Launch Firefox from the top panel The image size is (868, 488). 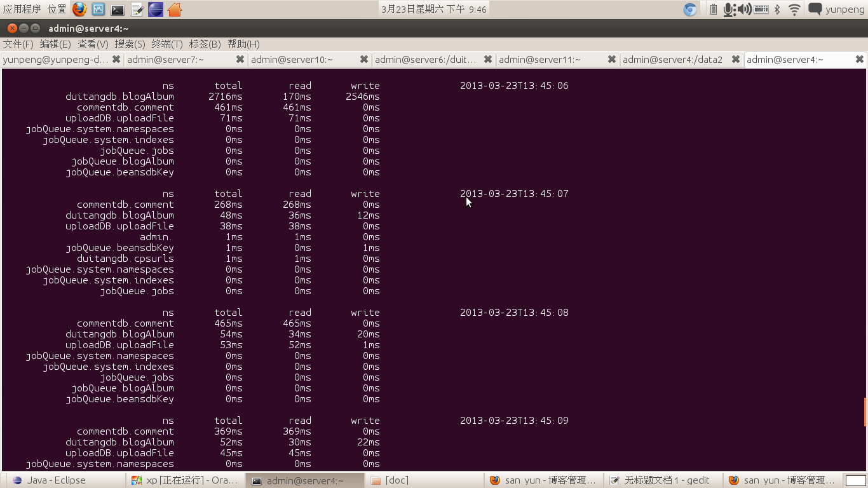(x=79, y=9)
